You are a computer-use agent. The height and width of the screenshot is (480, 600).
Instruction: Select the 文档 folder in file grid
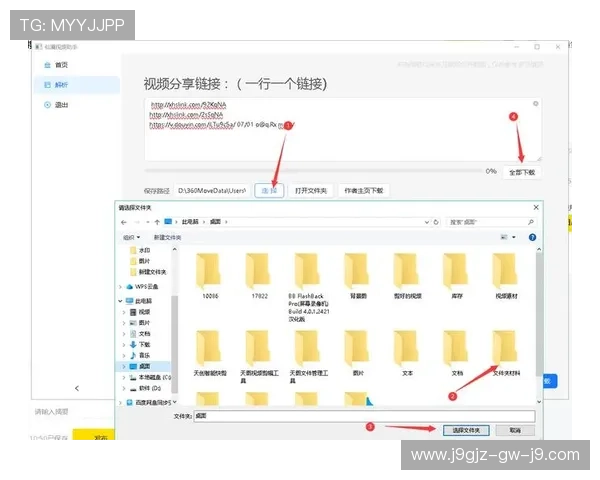pos(457,353)
